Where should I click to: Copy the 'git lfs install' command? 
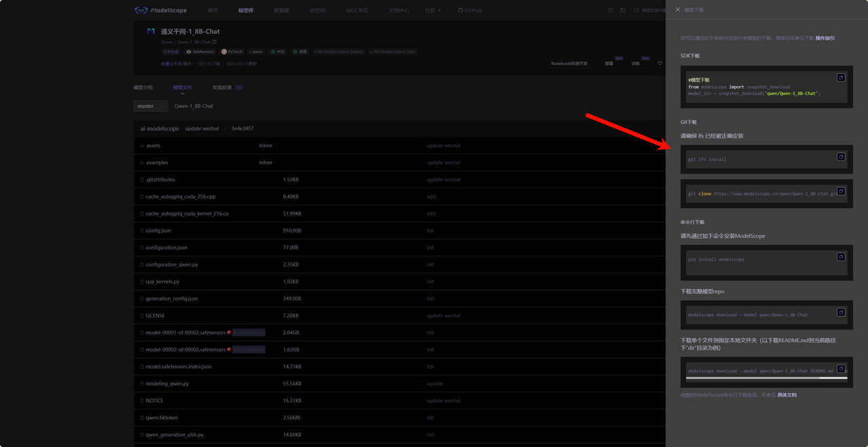click(x=841, y=157)
